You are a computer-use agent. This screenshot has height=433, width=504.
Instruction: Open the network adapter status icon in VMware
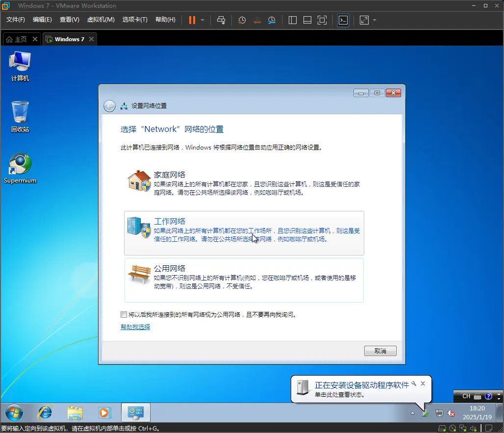pos(463,428)
